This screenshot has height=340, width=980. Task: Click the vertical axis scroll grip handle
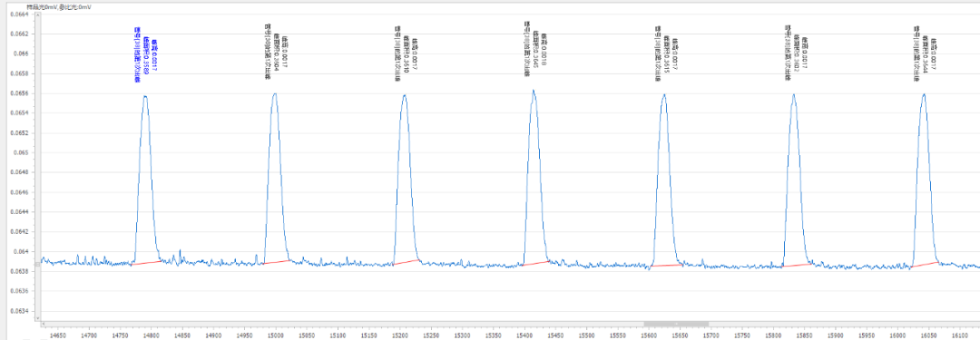click(37, 265)
